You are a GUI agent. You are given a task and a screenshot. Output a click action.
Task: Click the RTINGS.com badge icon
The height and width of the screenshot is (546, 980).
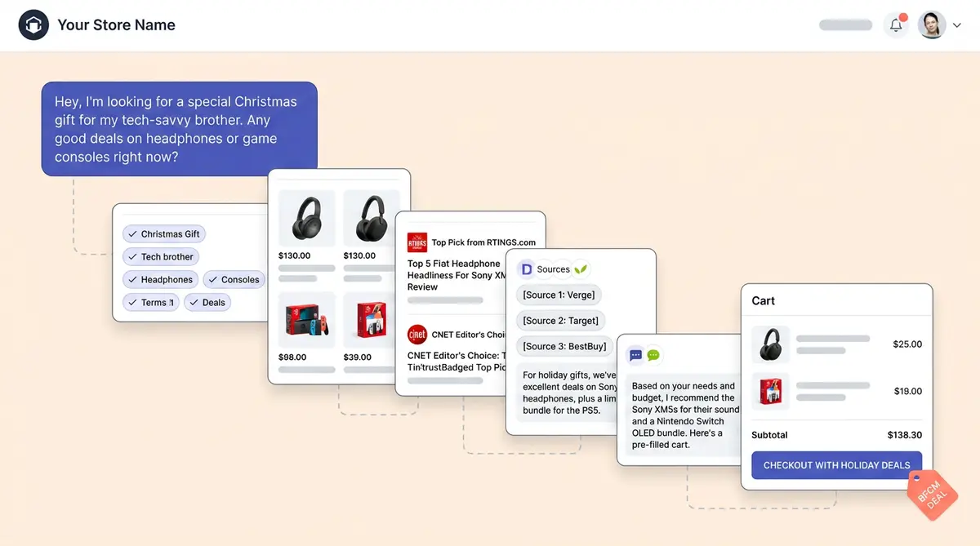[416, 242]
